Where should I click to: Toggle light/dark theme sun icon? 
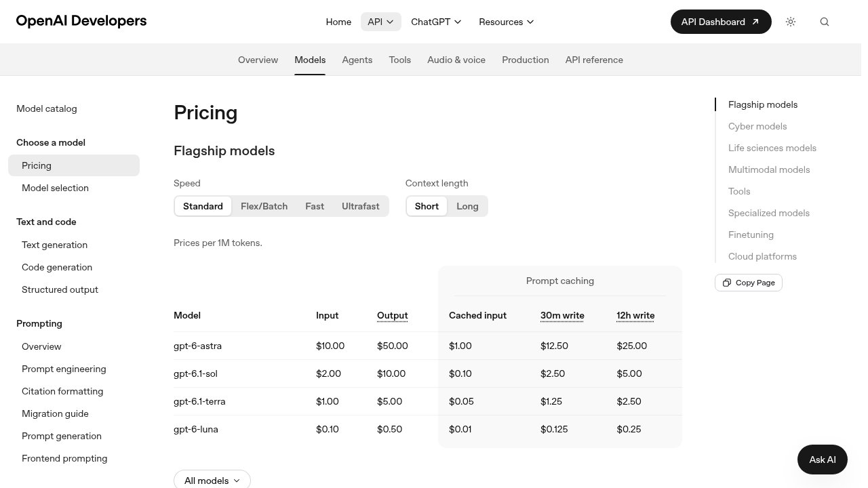click(791, 22)
